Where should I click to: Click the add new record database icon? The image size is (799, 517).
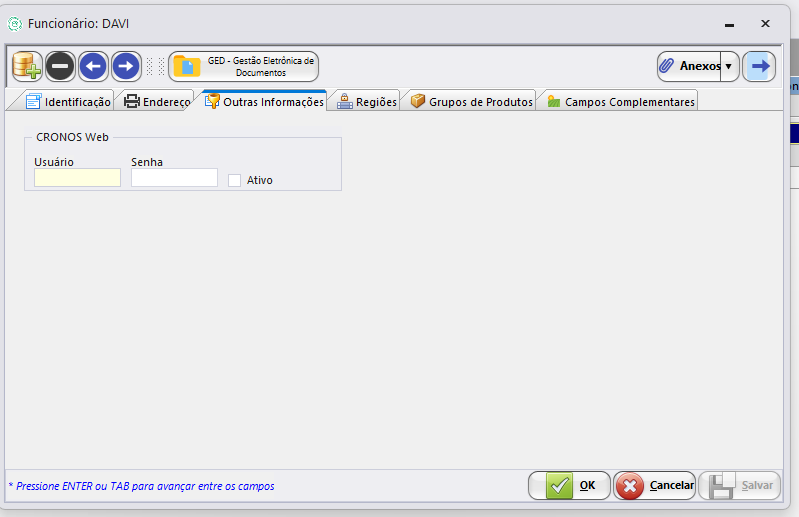click(27, 67)
